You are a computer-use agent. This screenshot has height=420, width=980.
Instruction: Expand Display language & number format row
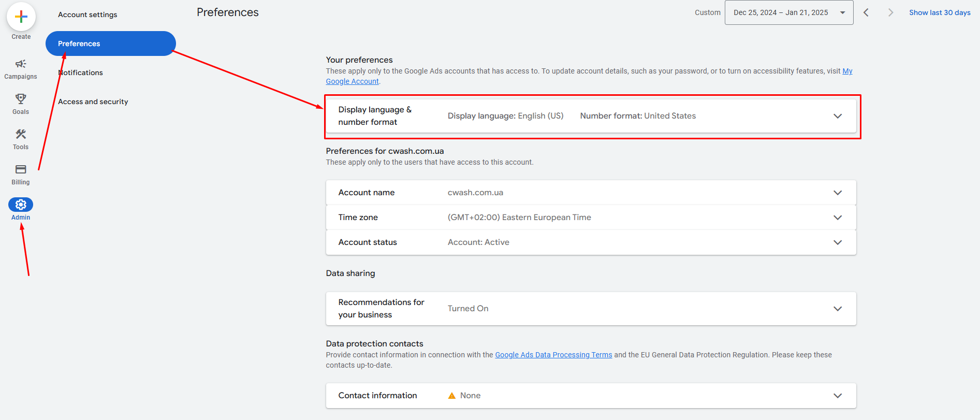[x=837, y=116]
